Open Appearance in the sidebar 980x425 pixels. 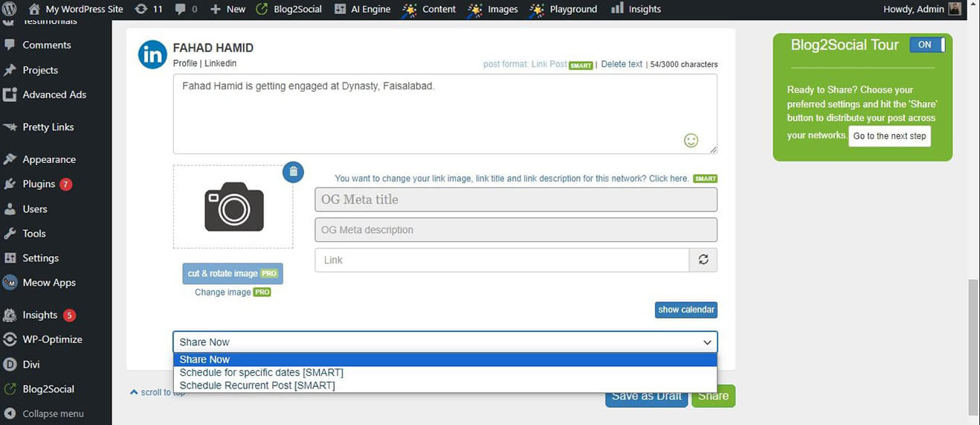[49, 159]
